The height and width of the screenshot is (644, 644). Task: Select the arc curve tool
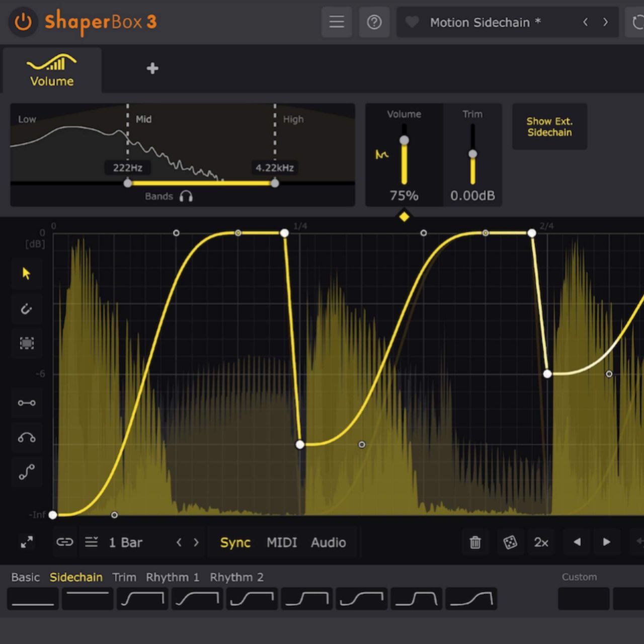pos(27,437)
